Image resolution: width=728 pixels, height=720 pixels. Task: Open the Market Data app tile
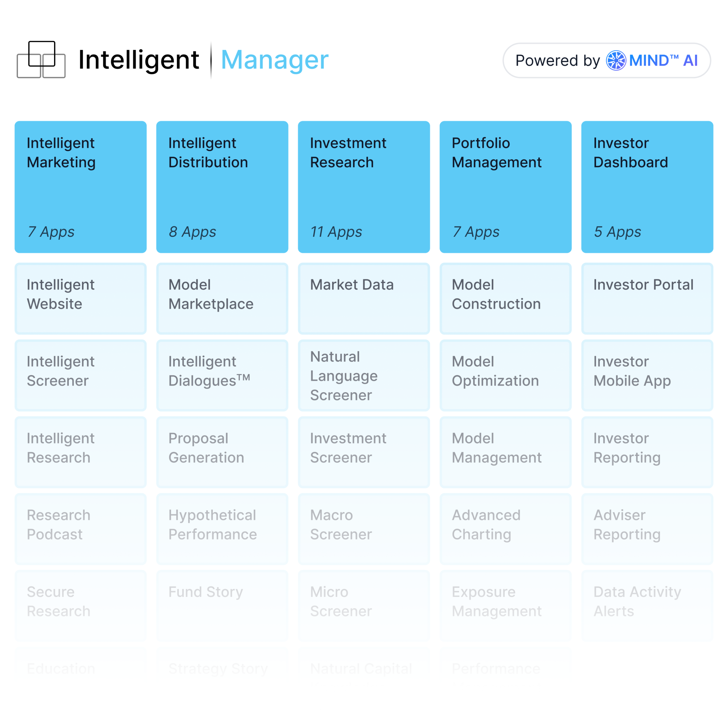[x=364, y=298]
